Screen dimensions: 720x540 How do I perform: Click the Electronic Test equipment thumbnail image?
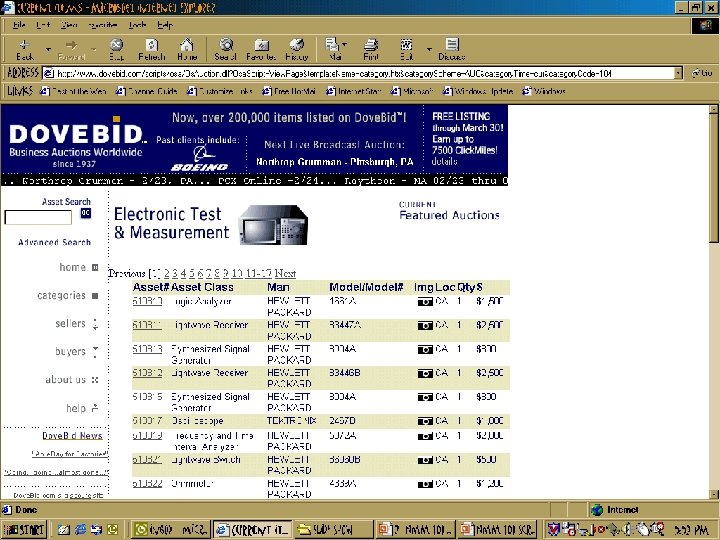(x=274, y=225)
